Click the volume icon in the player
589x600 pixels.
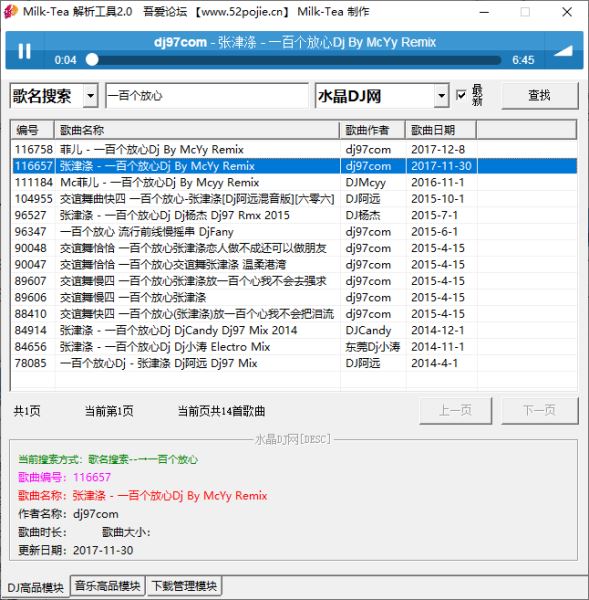pyautogui.click(x=563, y=51)
